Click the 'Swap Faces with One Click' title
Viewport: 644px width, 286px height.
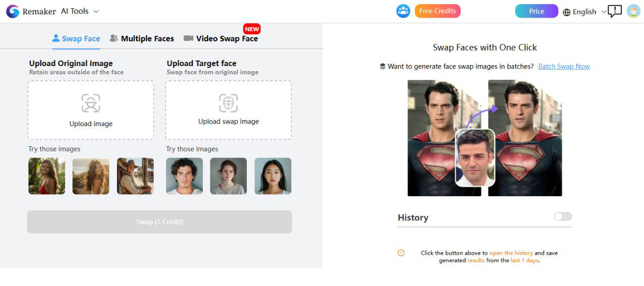(485, 47)
